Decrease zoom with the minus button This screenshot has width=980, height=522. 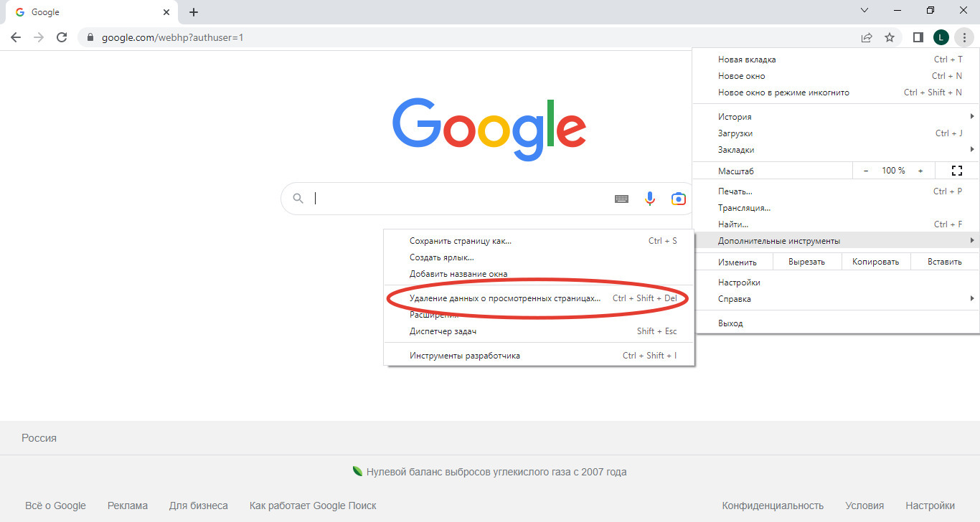[866, 171]
